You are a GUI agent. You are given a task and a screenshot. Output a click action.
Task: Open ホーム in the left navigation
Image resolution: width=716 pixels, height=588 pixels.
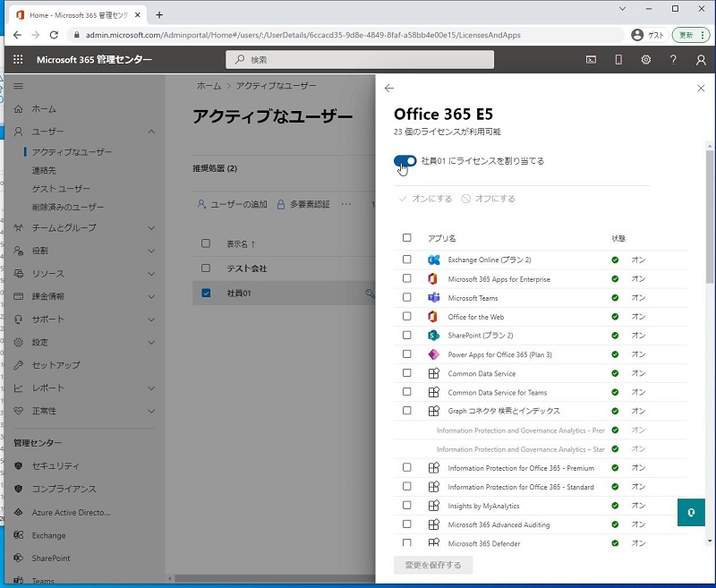click(x=44, y=108)
